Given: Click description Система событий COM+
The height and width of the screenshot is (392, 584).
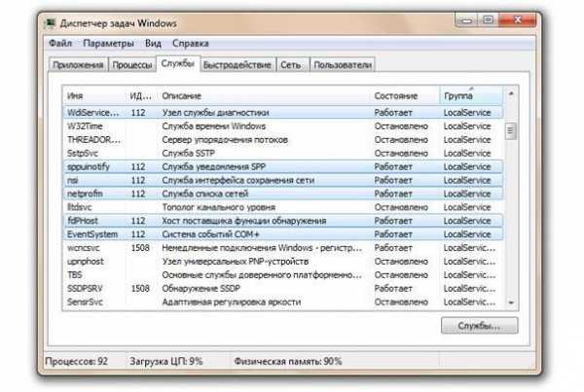Looking at the screenshot, I should point(210,234).
